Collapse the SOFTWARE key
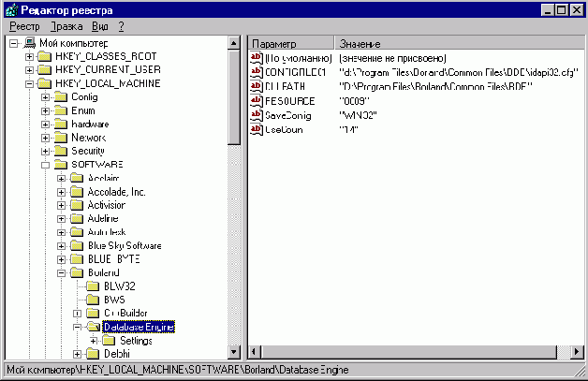This screenshot has width=588, height=381. click(45, 165)
